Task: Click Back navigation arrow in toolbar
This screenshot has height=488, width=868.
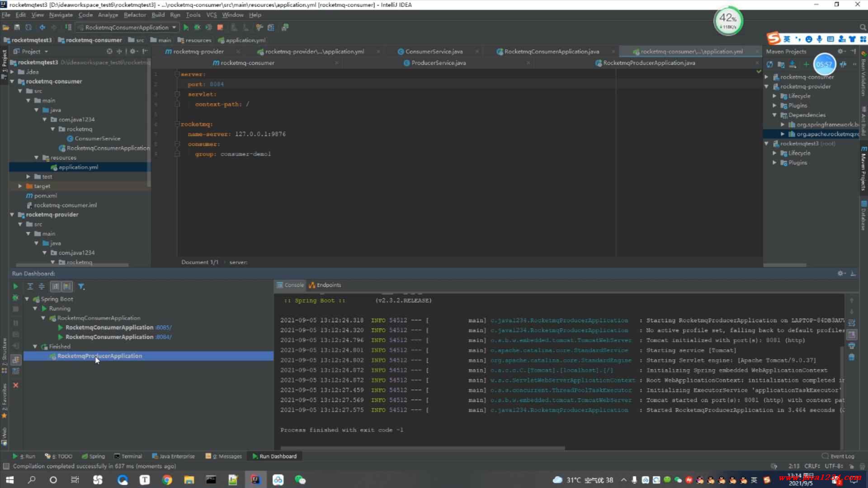Action: pos(42,28)
